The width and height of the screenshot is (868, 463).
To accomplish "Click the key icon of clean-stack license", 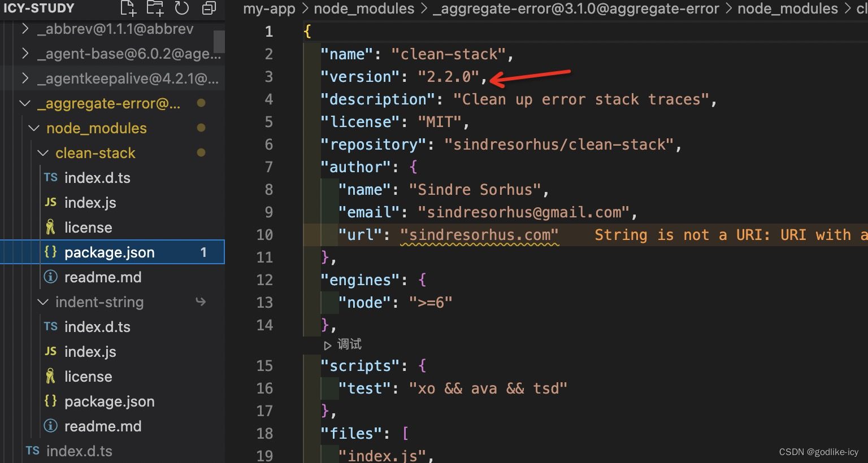I will click(x=50, y=228).
